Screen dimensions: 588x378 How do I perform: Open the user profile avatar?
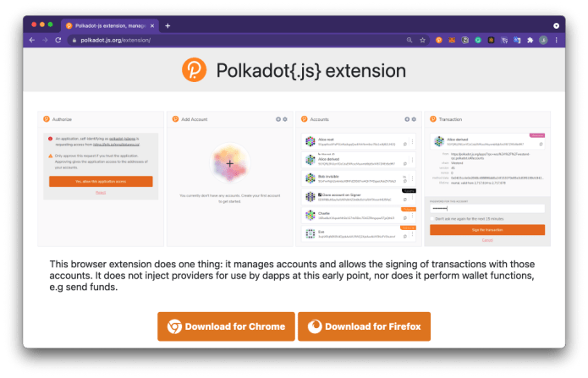pos(543,40)
